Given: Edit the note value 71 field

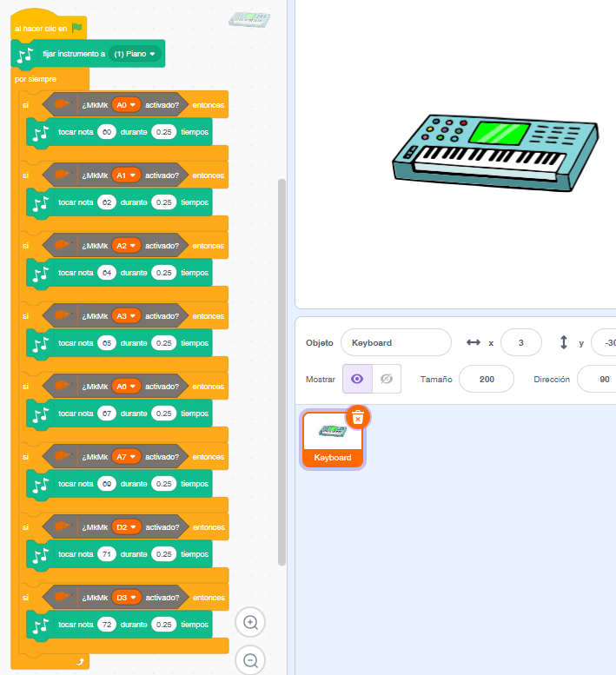Looking at the screenshot, I should click(x=107, y=554).
